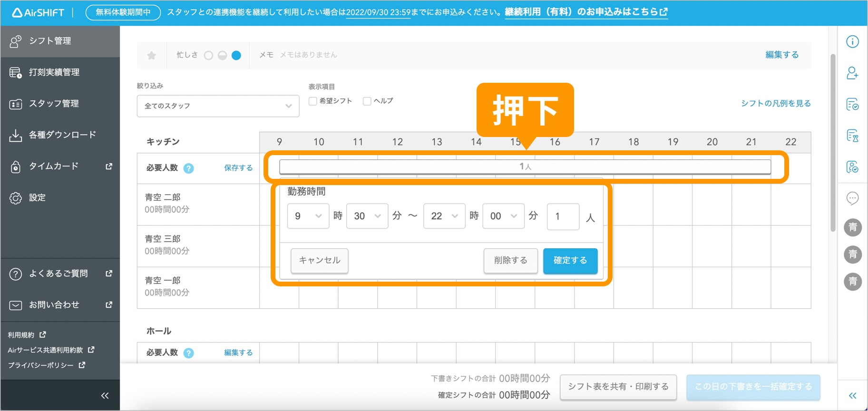The width and height of the screenshot is (868, 411).
Task: Expand the right panel double chevron
Action: (852, 396)
